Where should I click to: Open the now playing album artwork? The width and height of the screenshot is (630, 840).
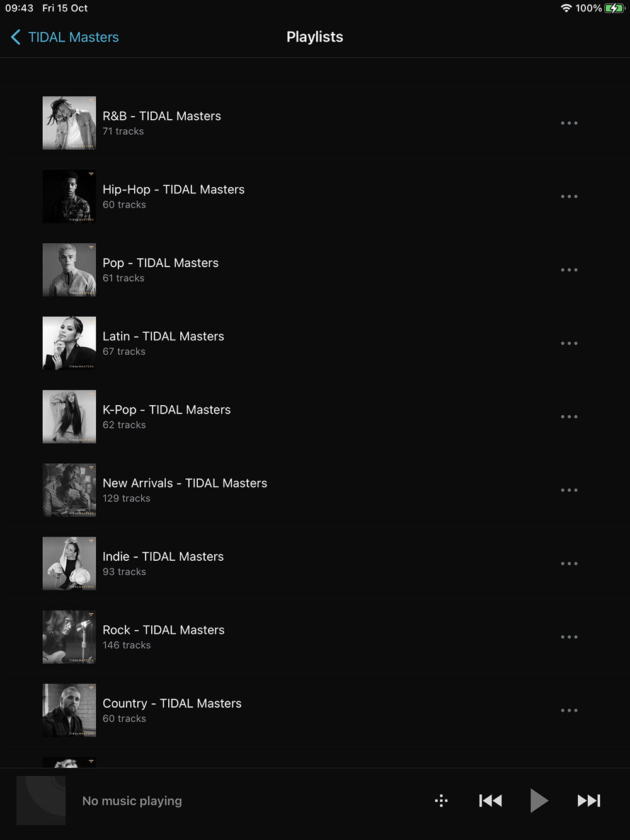[41, 800]
